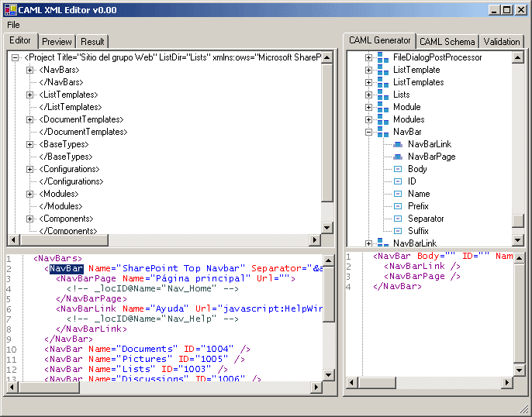532x417 pixels.
Task: Click the Suffix attribute icon
Action: coord(398,231)
